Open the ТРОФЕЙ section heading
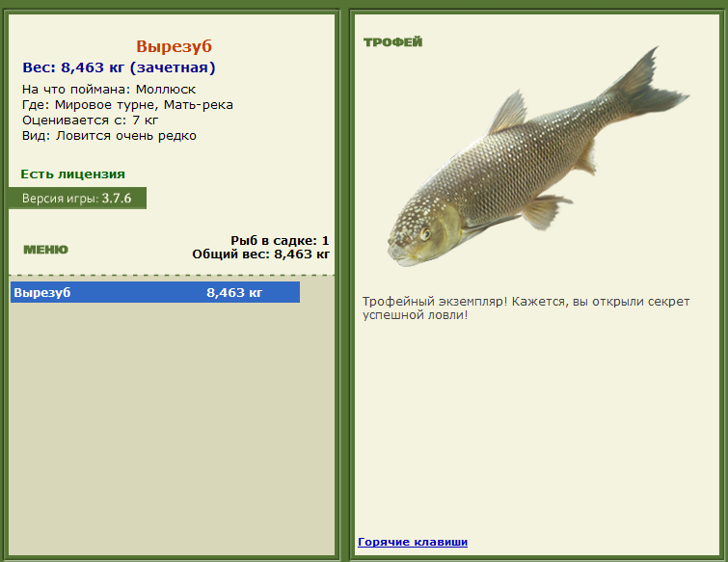Screen dimensions: 728x562 pos(392,42)
